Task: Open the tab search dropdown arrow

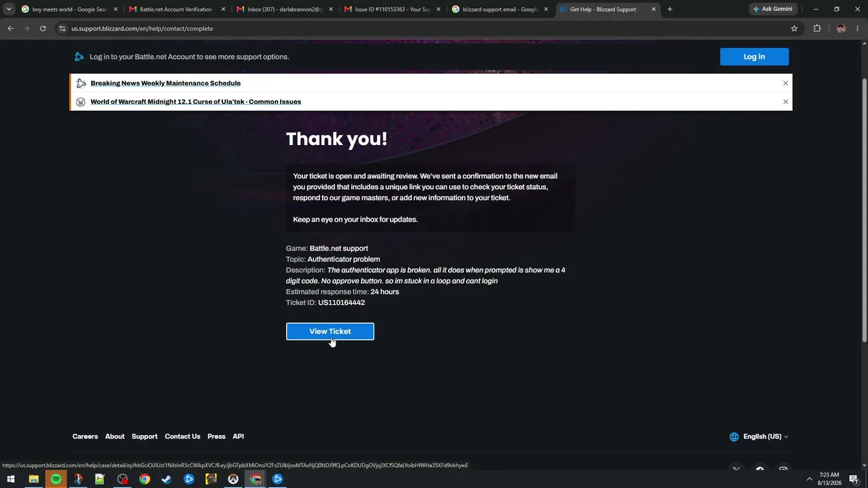Action: coord(9,9)
